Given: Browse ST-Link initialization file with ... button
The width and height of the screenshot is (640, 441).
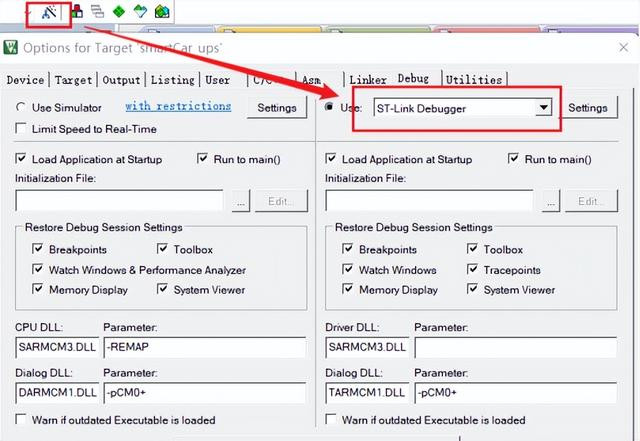Looking at the screenshot, I should pos(551,201).
